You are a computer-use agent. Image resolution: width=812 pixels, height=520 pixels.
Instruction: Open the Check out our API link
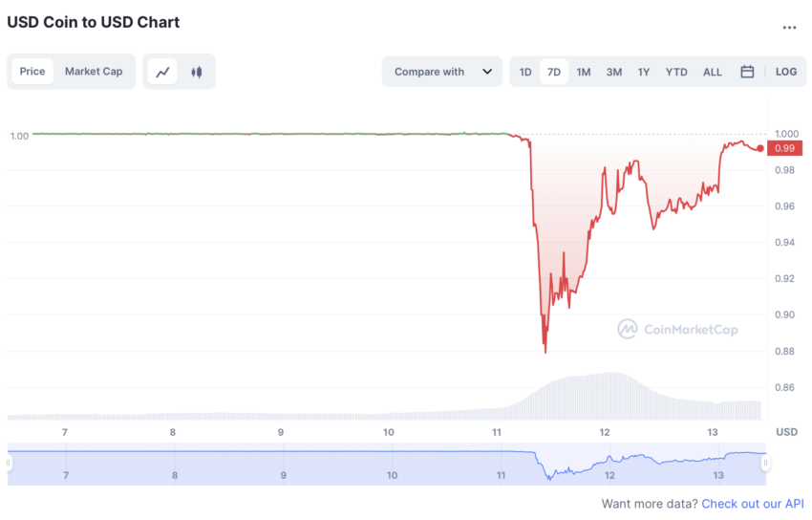[x=753, y=504]
